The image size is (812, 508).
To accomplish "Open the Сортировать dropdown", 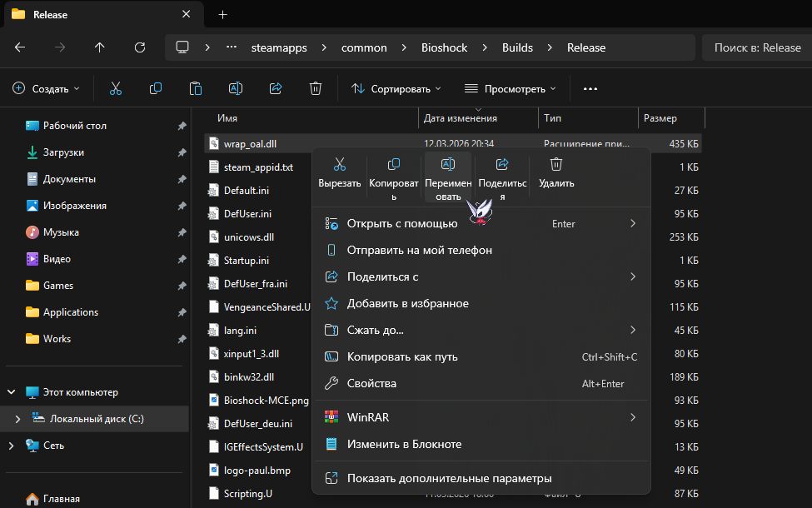I will [x=396, y=88].
